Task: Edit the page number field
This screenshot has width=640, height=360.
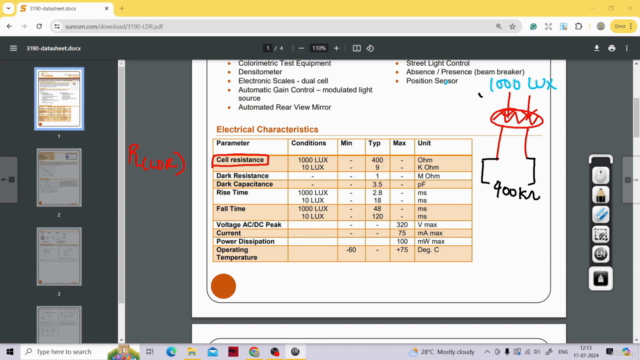Action: 268,48
